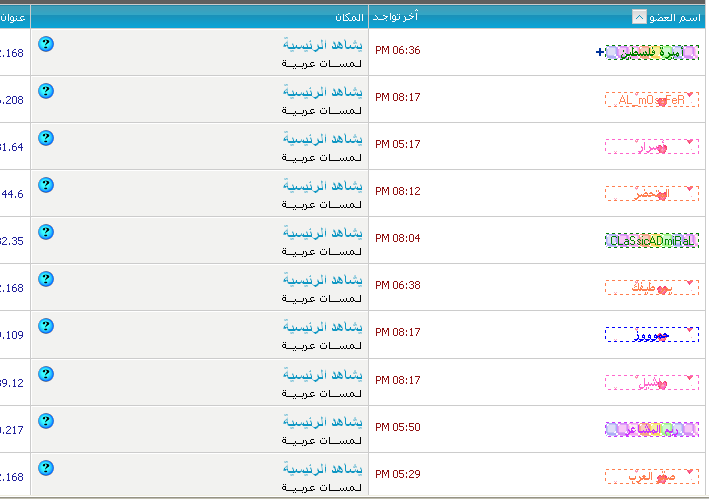Click the help icon in the 08:12 PM row

pyautogui.click(x=45, y=185)
